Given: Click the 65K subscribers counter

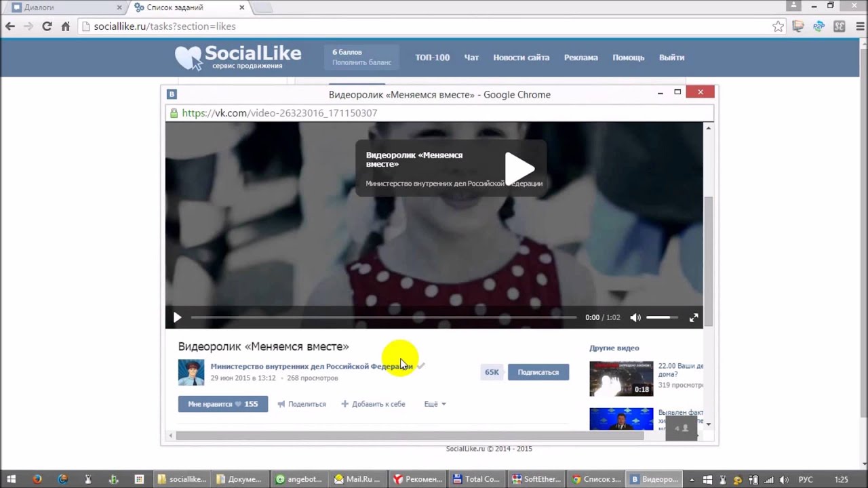Looking at the screenshot, I should pos(492,372).
